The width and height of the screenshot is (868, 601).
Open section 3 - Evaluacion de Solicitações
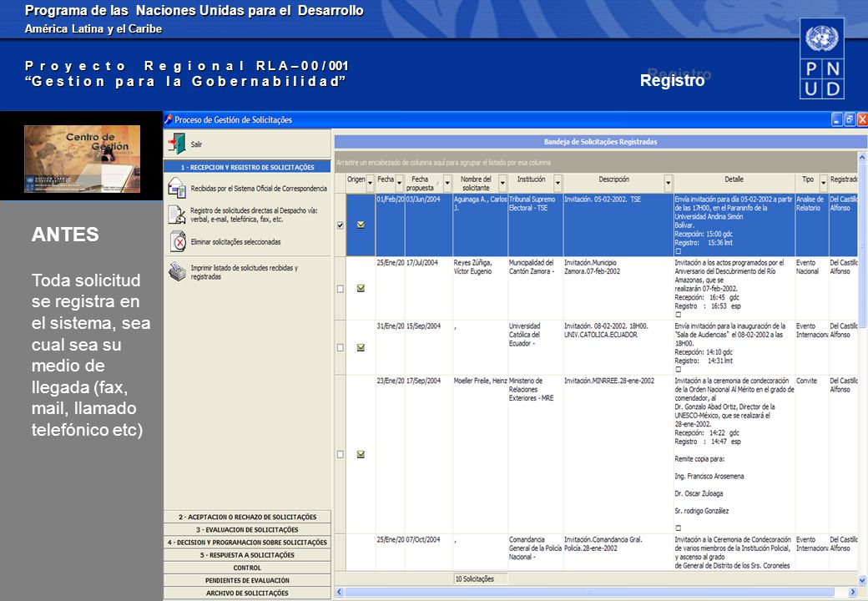(x=247, y=529)
